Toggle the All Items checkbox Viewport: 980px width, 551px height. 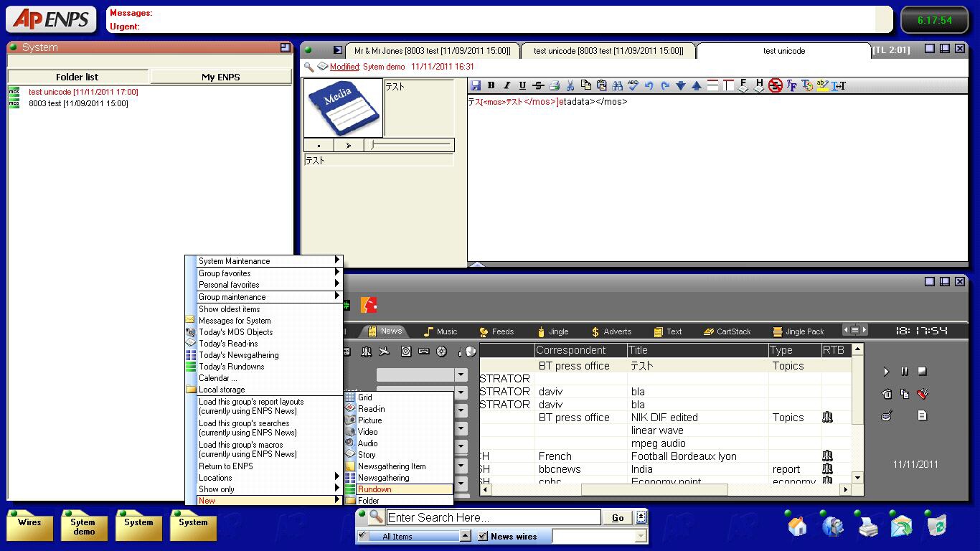(x=362, y=536)
